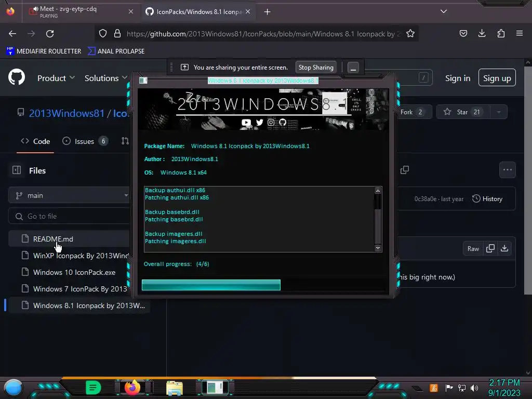Switch to the Issues tab
The height and width of the screenshot is (399, 532).
click(x=85, y=141)
